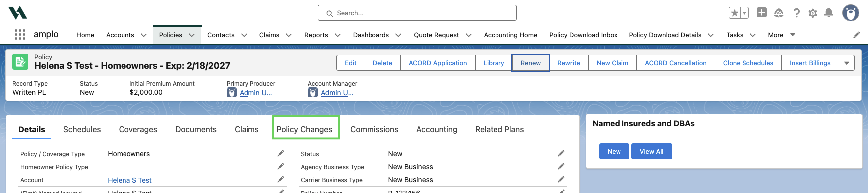The width and height of the screenshot is (868, 193).
Task: Open ACORD Cancellation action
Action: tap(676, 63)
